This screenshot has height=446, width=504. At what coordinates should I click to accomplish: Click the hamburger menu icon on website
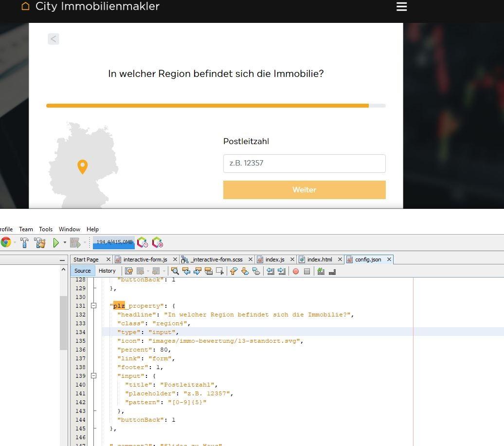tap(401, 7)
